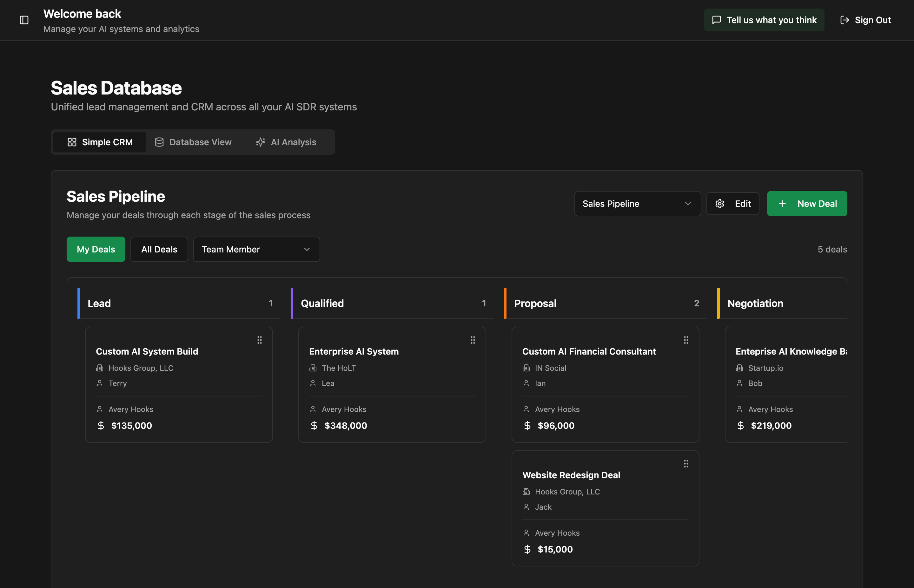The height and width of the screenshot is (588, 914).
Task: Click the Sign Out link
Action: point(873,20)
